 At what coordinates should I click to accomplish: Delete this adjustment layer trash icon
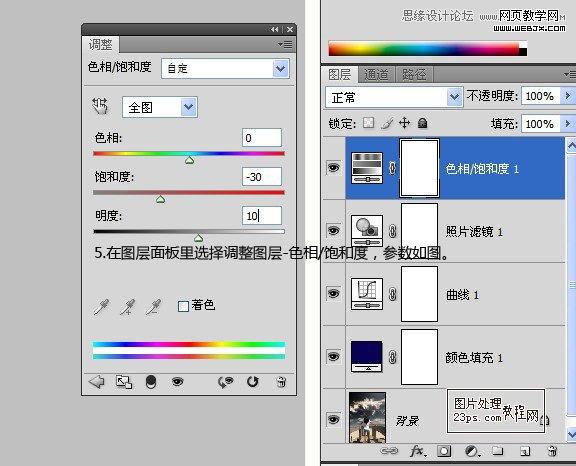pos(281,382)
